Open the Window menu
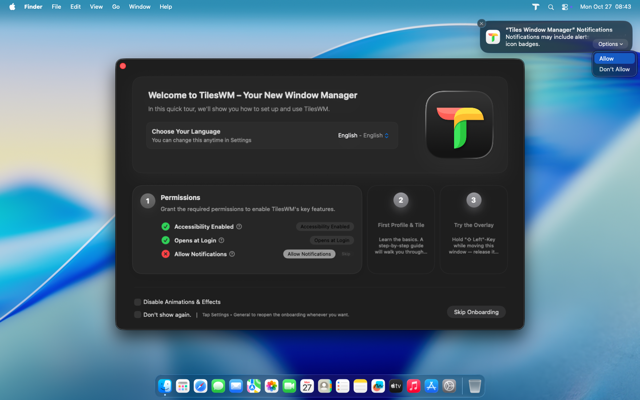Viewport: 640px width, 400px height. pos(140,7)
